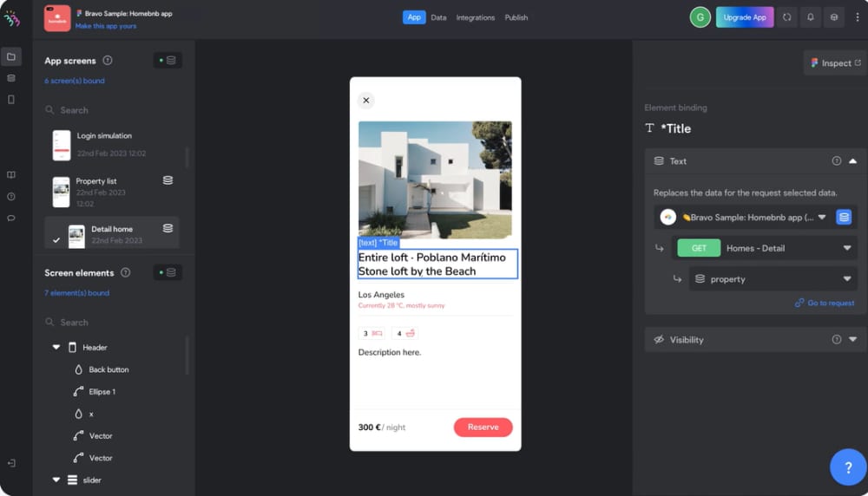The height and width of the screenshot is (496, 868).
Task: Click the blue database button beside app selector
Action: 844,218
